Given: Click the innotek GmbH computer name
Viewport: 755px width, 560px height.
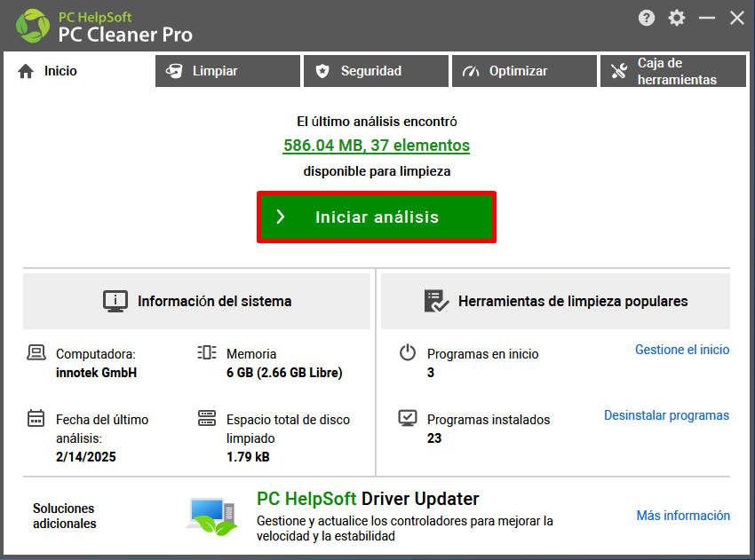Looking at the screenshot, I should click(x=96, y=373).
